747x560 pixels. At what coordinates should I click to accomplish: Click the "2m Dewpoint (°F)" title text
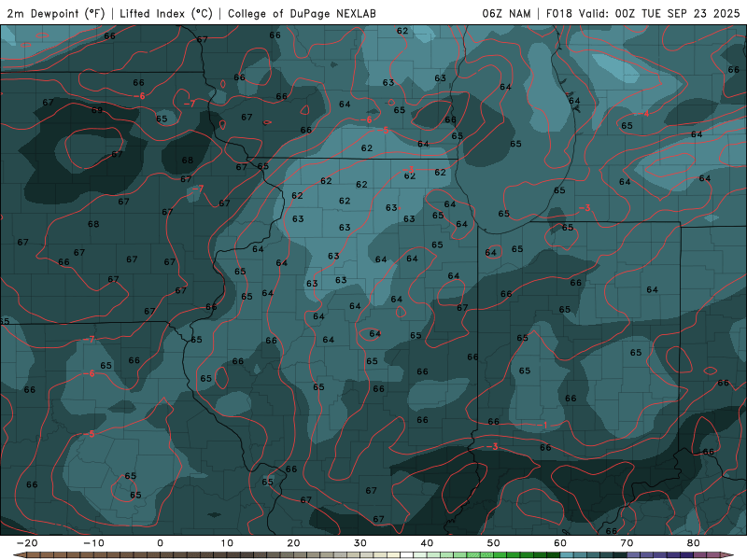55,13
